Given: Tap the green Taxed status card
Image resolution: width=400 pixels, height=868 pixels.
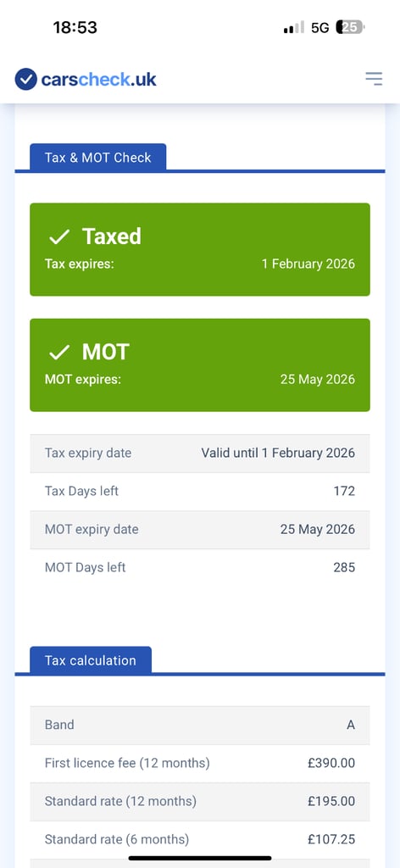Looking at the screenshot, I should tap(200, 250).
